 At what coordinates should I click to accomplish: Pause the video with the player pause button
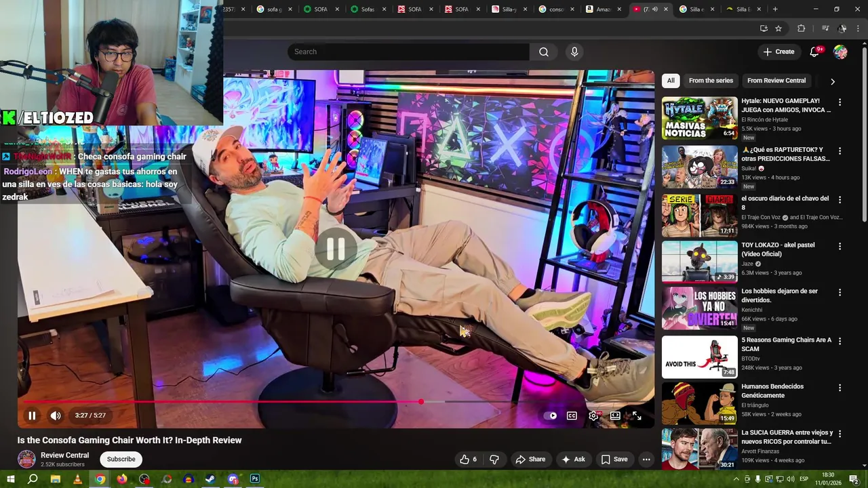click(x=32, y=415)
